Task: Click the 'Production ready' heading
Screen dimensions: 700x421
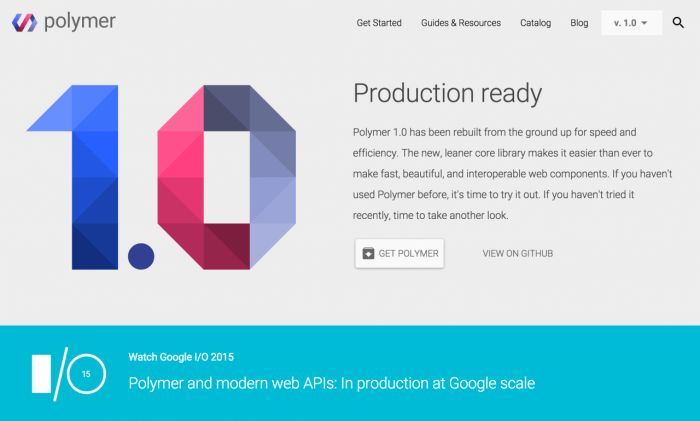Action: [x=447, y=94]
